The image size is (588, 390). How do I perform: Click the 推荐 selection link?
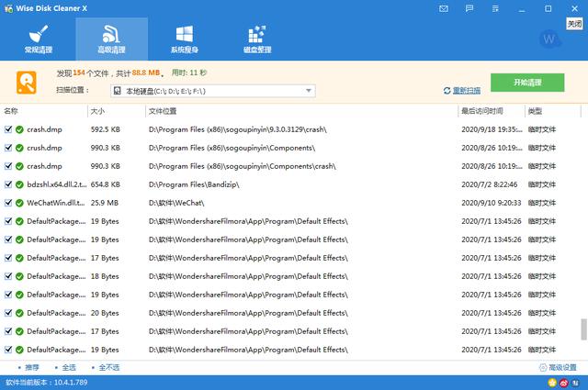coord(32,368)
